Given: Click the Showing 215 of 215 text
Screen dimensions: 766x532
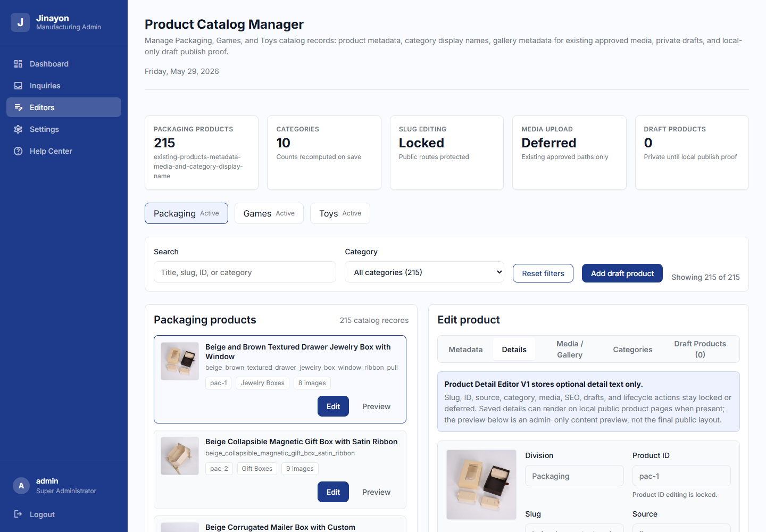Looking at the screenshot, I should point(705,277).
